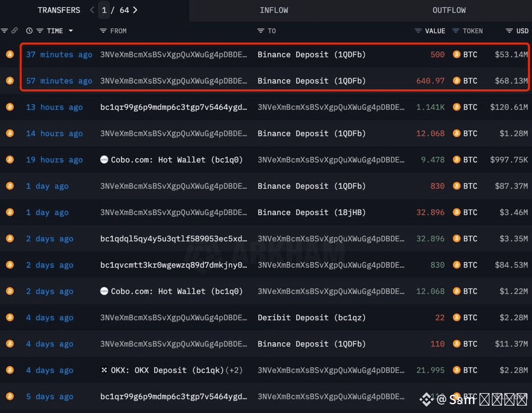This screenshot has height=413, width=532.
Task: Click the $84.53M USD value
Action: 511,265
